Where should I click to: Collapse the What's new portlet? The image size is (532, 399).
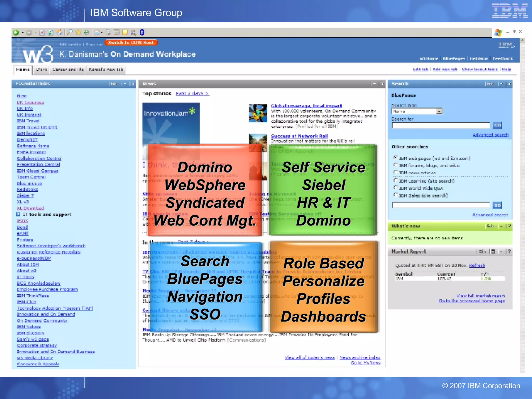pyautogui.click(x=501, y=226)
